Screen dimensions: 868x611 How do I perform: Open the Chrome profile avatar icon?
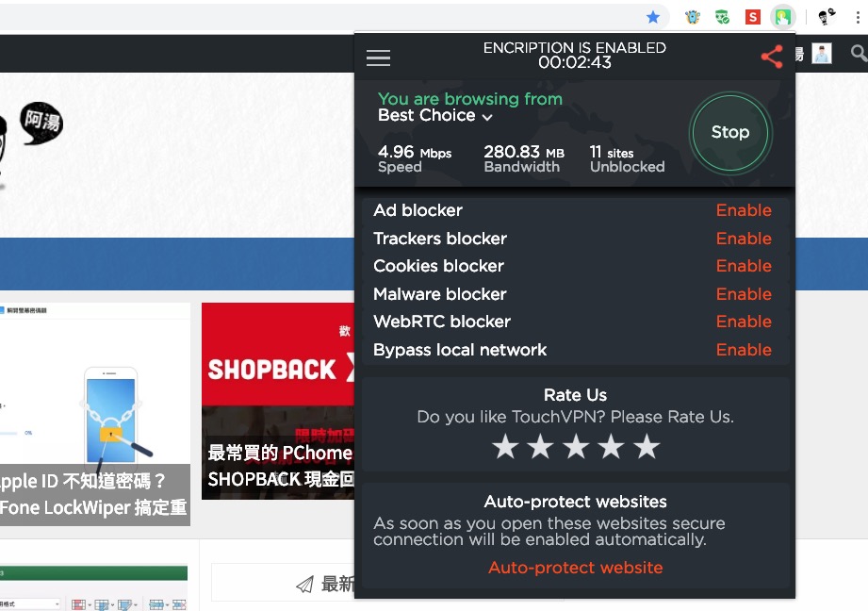[x=827, y=17]
